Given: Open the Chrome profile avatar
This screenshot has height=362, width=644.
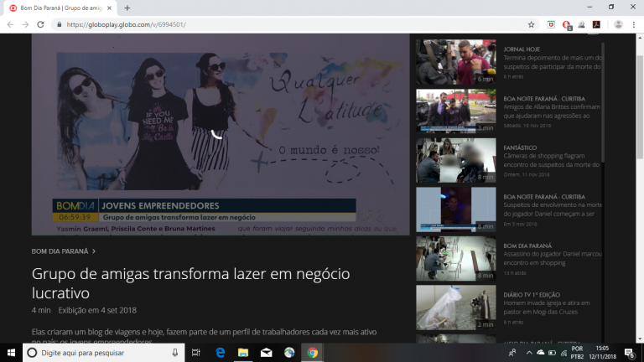Looking at the screenshot, I should [618, 24].
